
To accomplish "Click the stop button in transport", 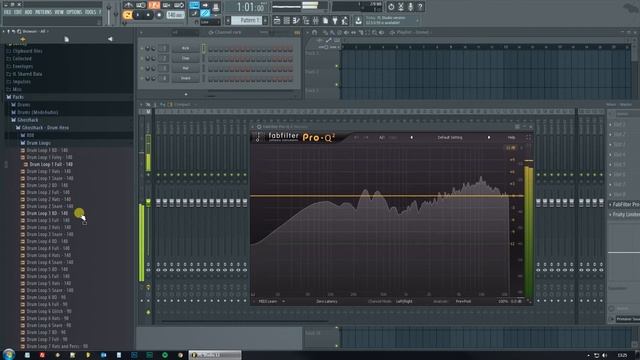I will click(x=148, y=15).
